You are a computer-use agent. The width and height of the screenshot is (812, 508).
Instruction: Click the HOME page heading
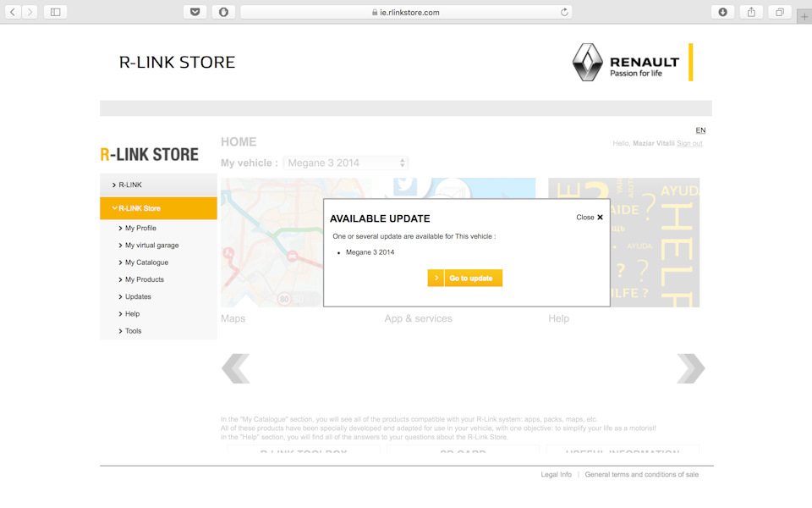[x=239, y=142]
